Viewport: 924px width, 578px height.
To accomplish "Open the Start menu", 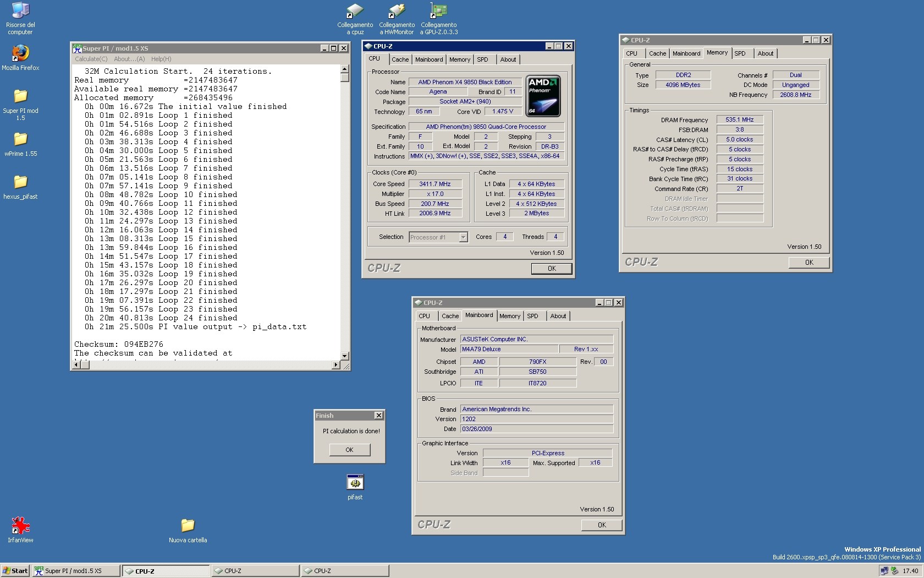I will (x=15, y=571).
